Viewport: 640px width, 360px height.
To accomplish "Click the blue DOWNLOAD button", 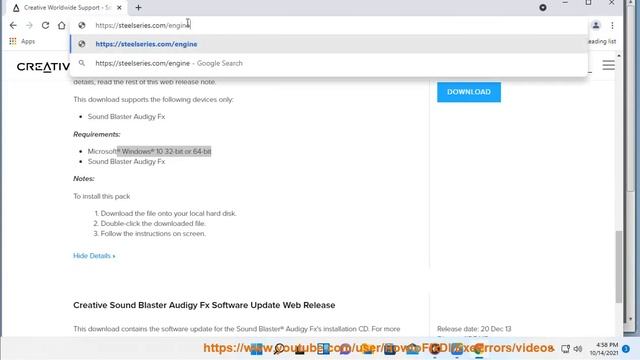I will coord(469,92).
